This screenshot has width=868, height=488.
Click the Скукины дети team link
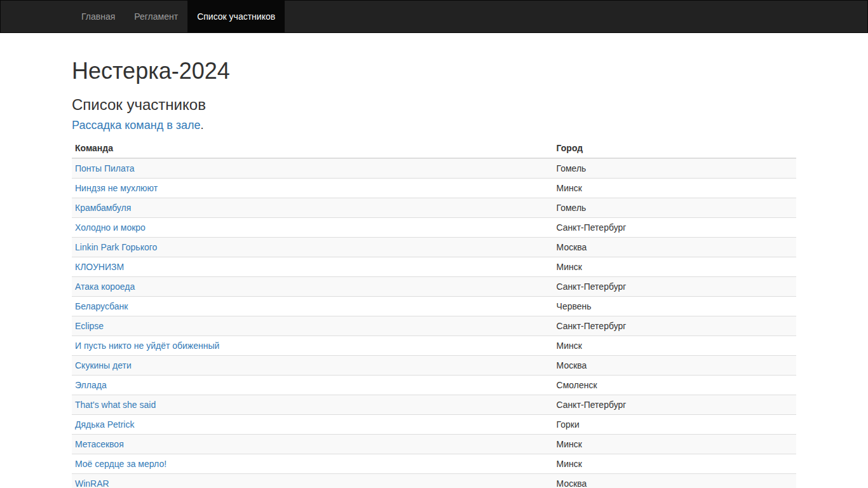coord(103,365)
